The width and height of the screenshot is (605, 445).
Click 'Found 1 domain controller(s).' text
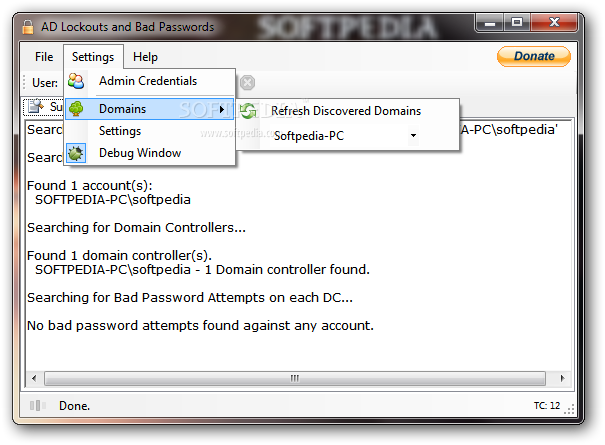119,255
